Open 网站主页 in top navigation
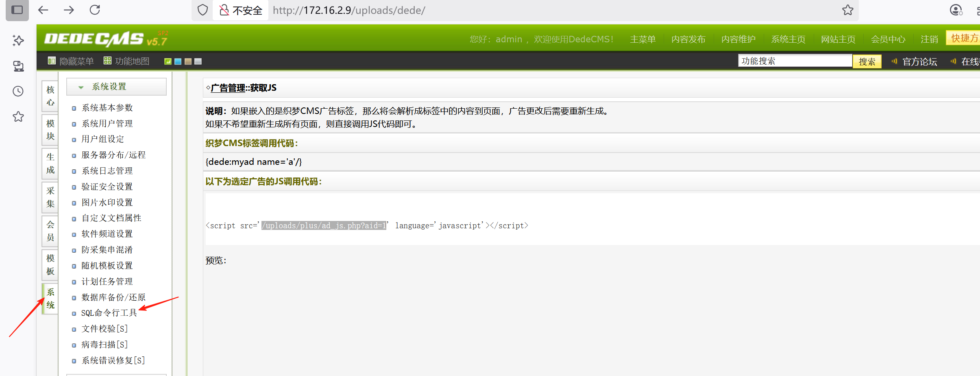This screenshot has width=980, height=376. (838, 39)
